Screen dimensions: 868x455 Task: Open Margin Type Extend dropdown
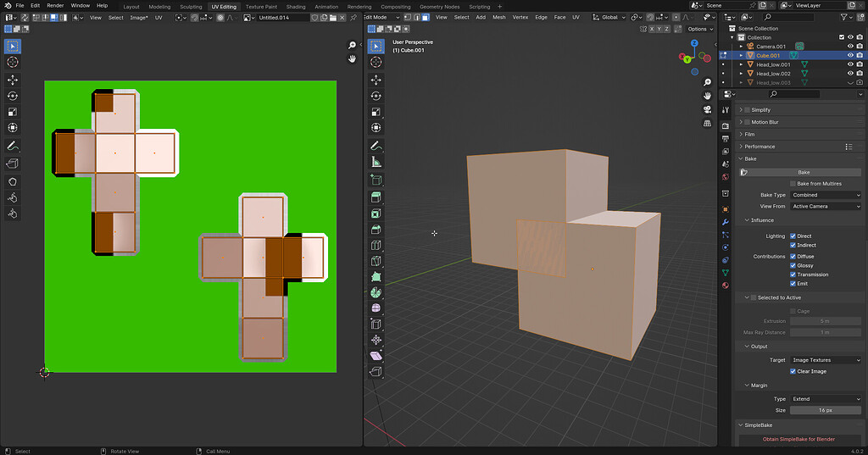click(x=826, y=399)
